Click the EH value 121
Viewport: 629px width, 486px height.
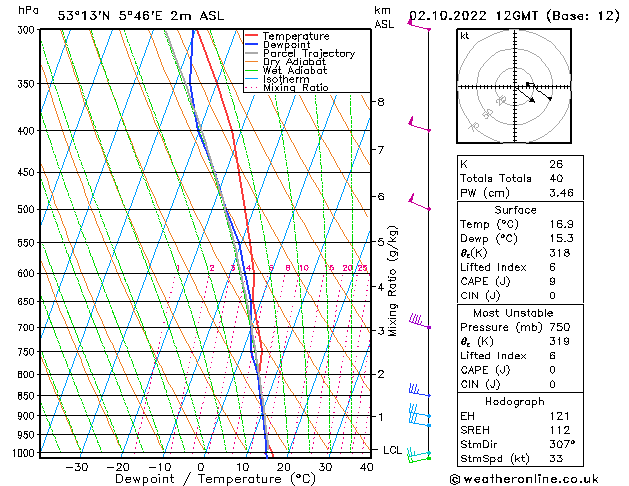pos(560,416)
